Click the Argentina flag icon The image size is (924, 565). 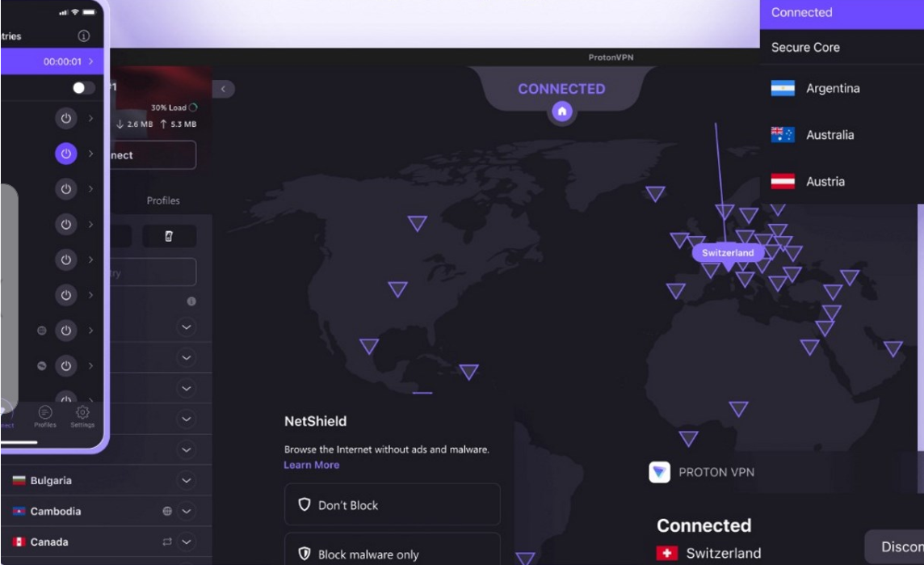(x=783, y=88)
